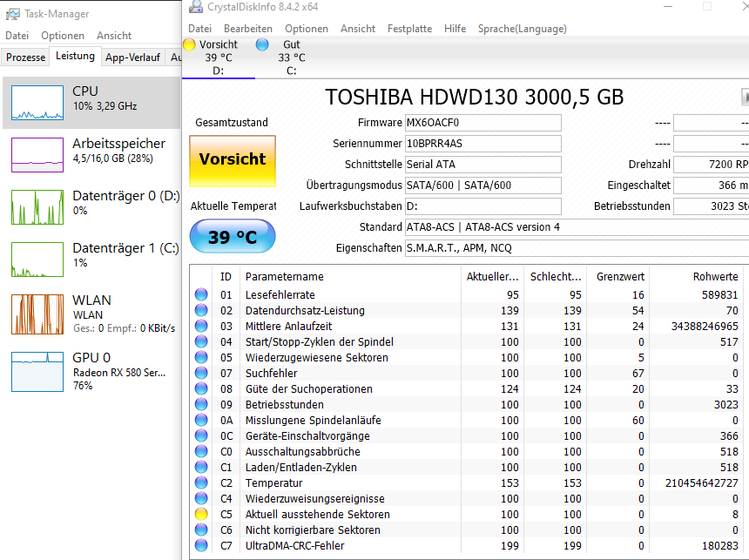Screen dimensions: 749x560
Task: Open the Ansicht menu in Task-Manager
Action: [x=114, y=36]
